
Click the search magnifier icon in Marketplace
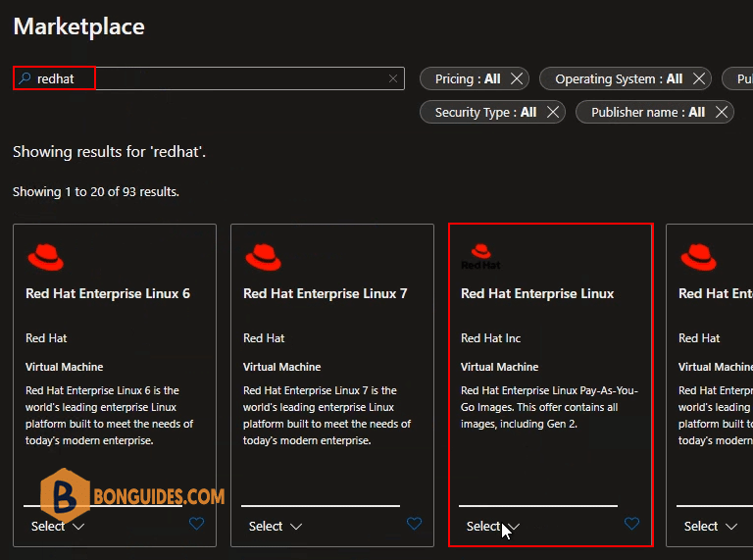coord(25,78)
